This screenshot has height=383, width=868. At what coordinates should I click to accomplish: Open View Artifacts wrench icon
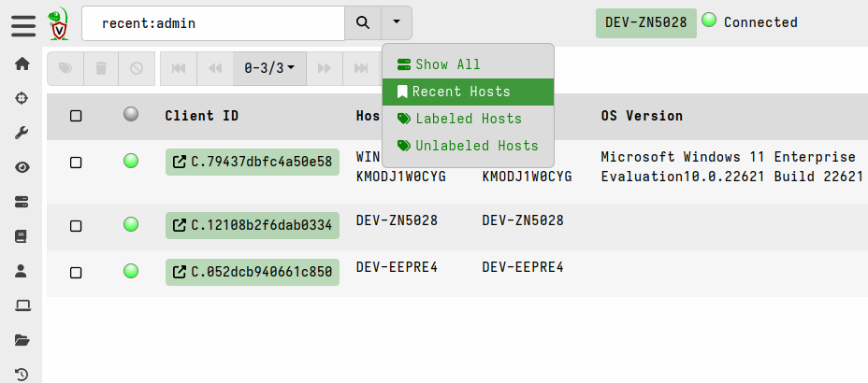tap(22, 133)
